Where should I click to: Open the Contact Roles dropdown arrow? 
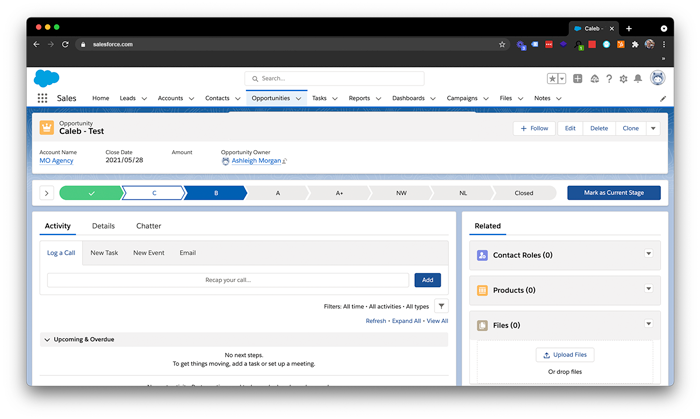pyautogui.click(x=649, y=253)
